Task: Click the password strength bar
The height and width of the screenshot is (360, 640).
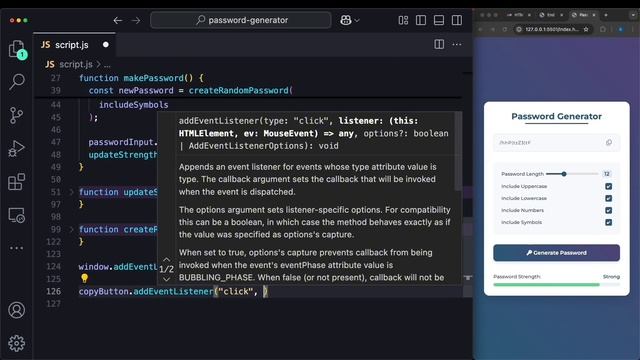Action: (x=556, y=284)
